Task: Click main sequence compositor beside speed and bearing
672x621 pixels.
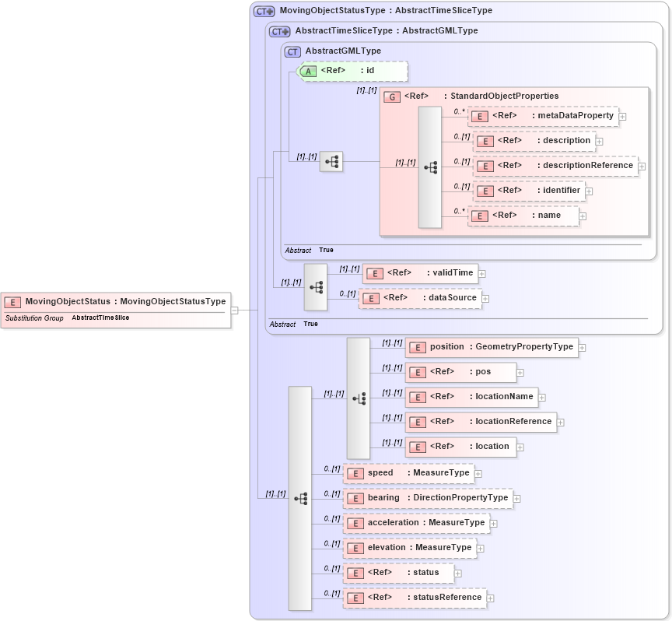Action: coord(300,498)
